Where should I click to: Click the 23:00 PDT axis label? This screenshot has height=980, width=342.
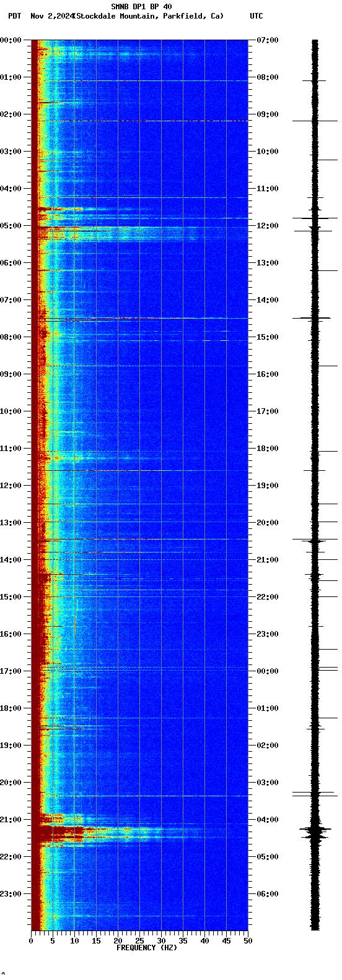[x=11, y=894]
